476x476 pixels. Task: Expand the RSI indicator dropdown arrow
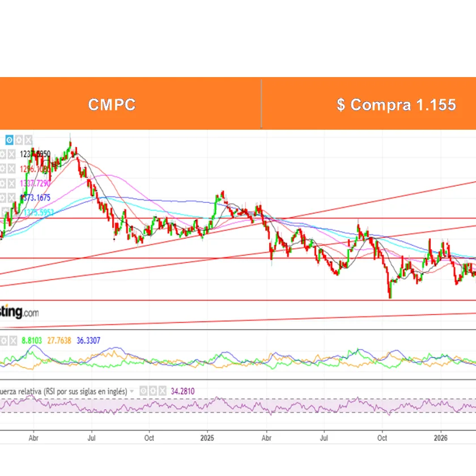(x=132, y=391)
